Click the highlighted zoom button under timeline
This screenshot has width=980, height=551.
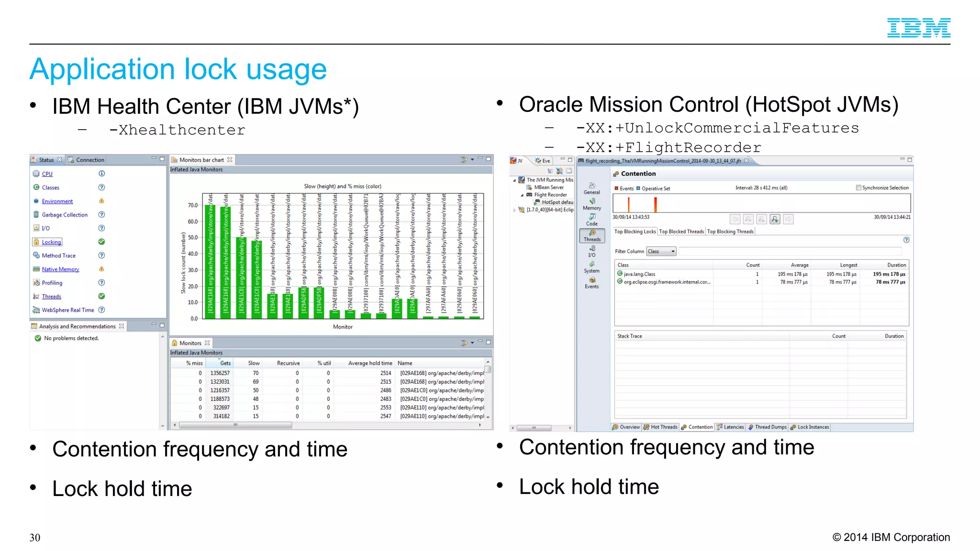tap(775, 219)
